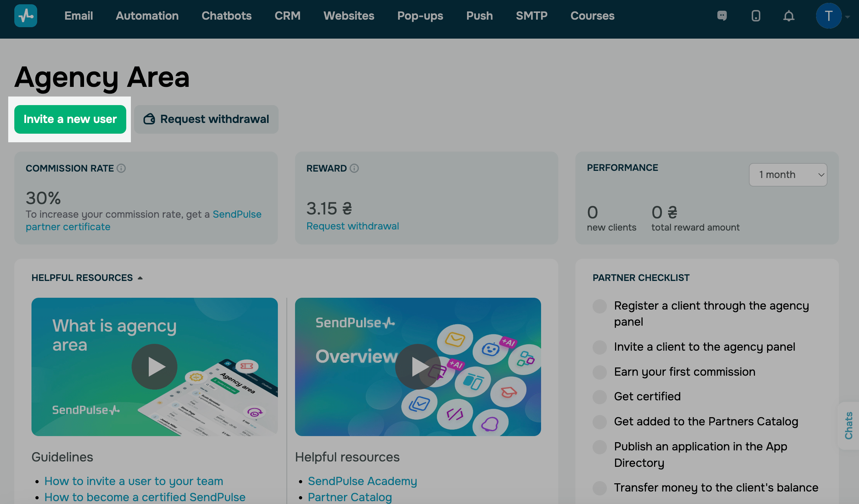
Task: Collapse the Helpful Resources section
Action: pyautogui.click(x=140, y=278)
